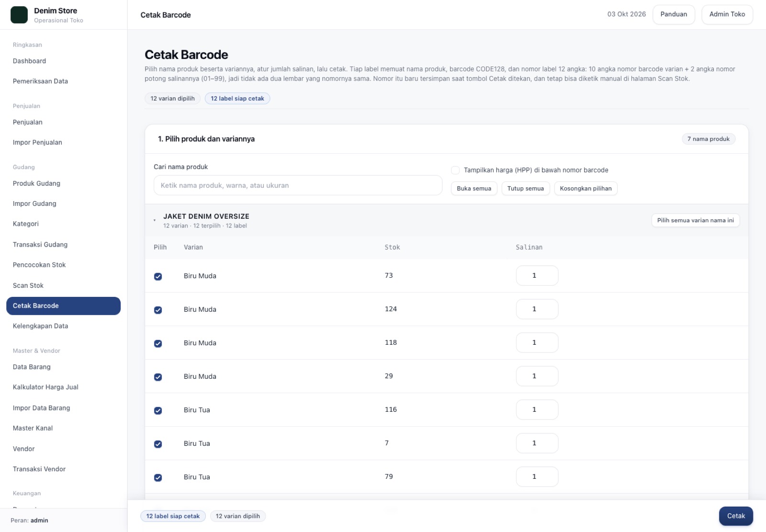Viewport: 766px width, 532px height.
Task: Uncheck the Biru Muda variant with stock 29
Action: coord(158,377)
